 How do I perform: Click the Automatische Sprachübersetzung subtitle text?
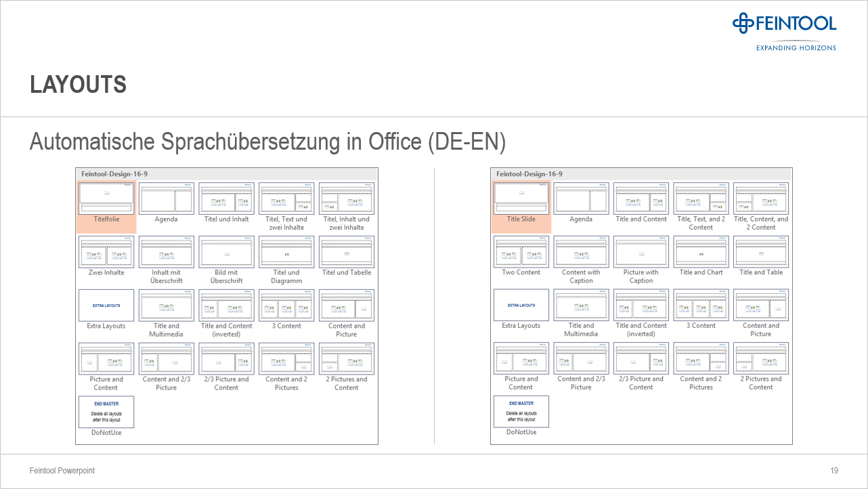pos(267,142)
